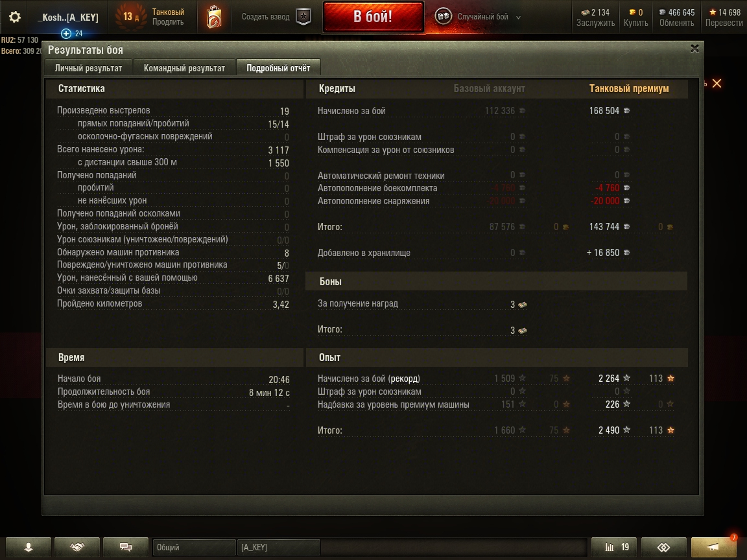The width and height of the screenshot is (747, 560).
Task: Open the settings gear menu
Action: (15, 17)
